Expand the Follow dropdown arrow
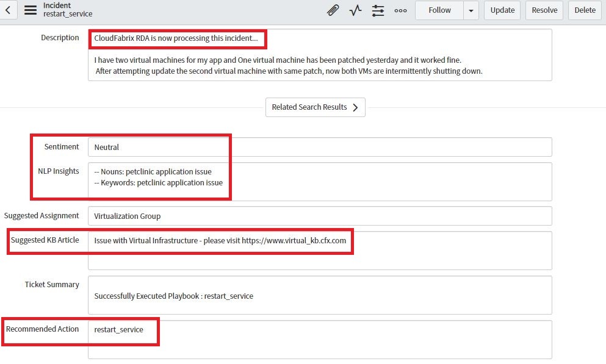Image resolution: width=606 pixels, height=364 pixels. (x=471, y=10)
